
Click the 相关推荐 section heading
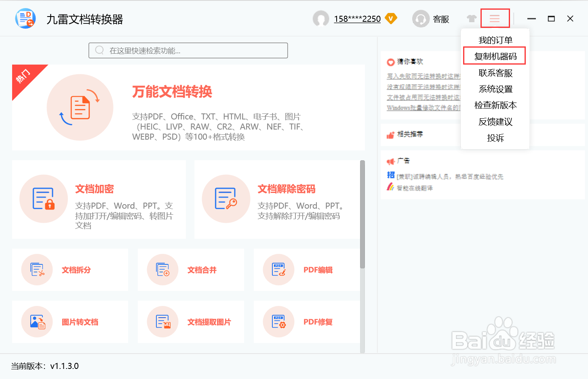410,134
